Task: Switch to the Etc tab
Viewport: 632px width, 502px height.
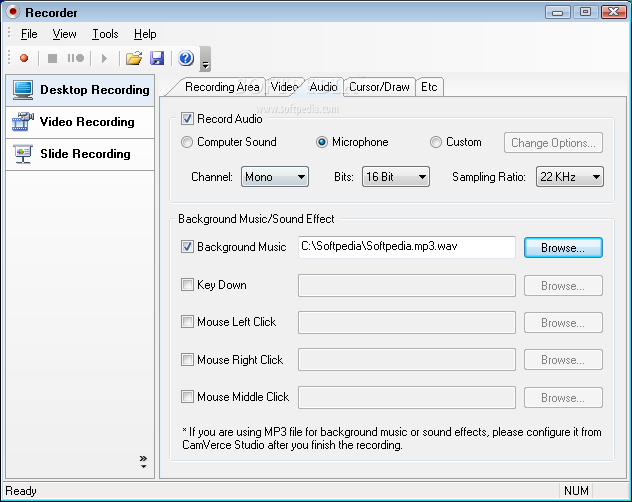Action: (x=429, y=87)
